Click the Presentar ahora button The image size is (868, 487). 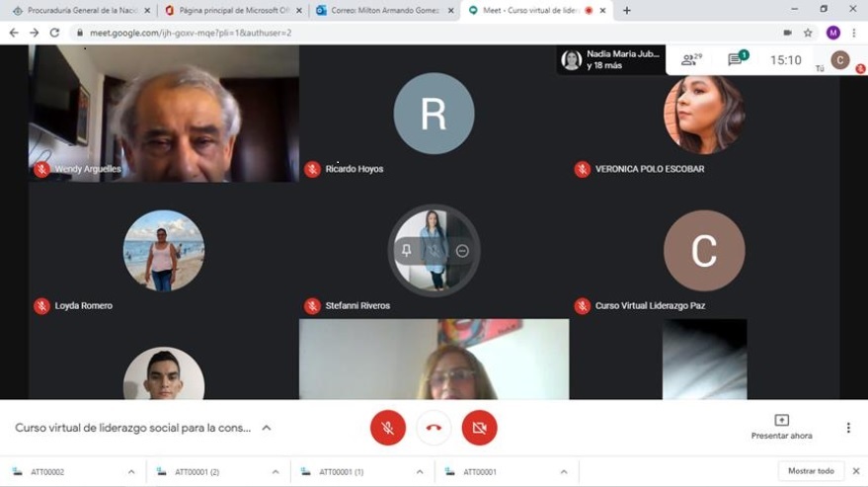coord(781,428)
